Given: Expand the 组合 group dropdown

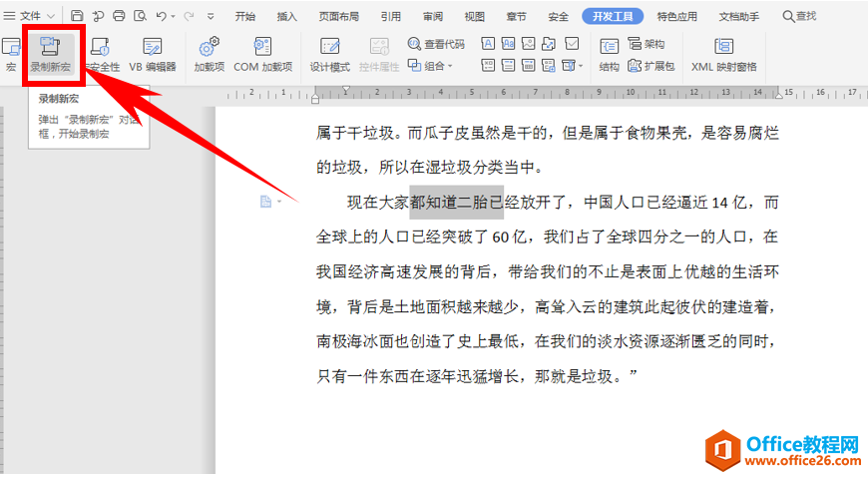Looking at the screenshot, I should [431, 66].
